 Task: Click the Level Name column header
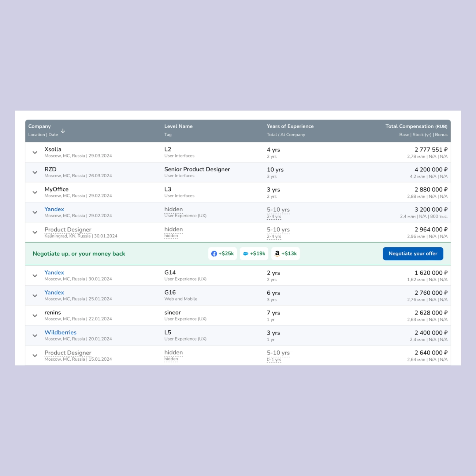(178, 126)
